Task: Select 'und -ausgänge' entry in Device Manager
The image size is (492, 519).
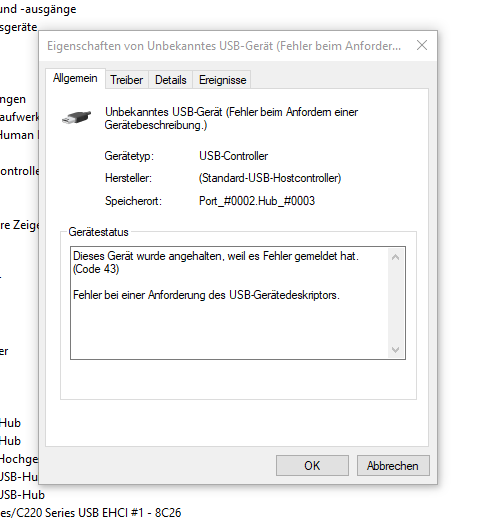Action: (38, 9)
